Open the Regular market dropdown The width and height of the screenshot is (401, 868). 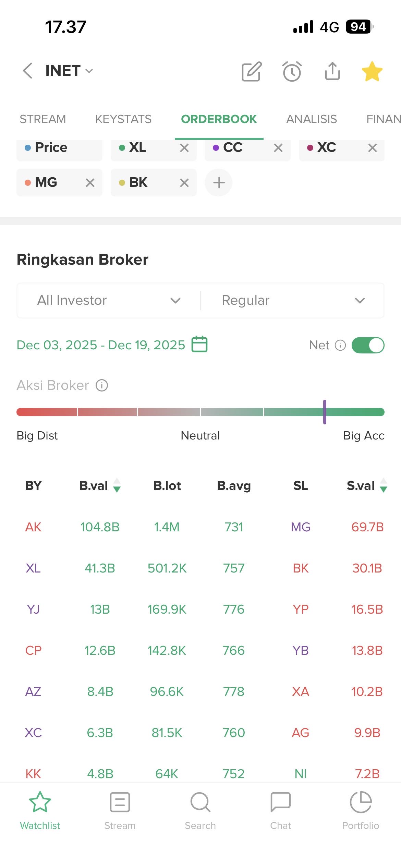click(292, 300)
